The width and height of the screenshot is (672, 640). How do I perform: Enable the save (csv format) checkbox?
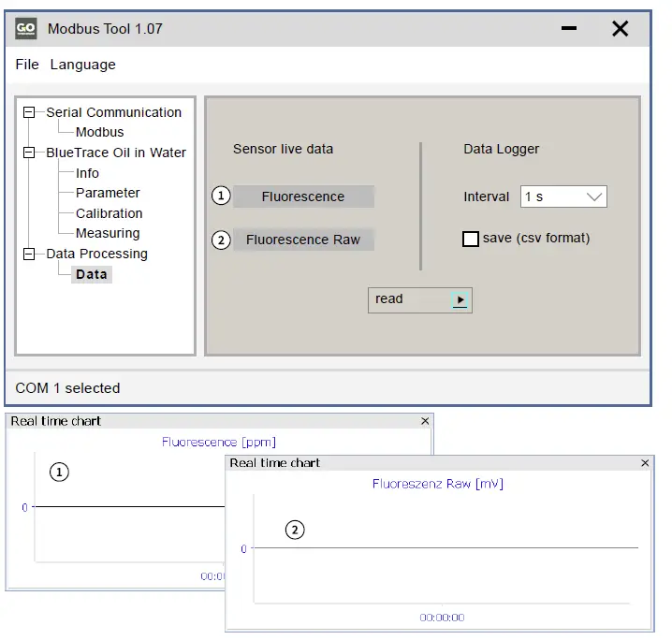coord(470,239)
